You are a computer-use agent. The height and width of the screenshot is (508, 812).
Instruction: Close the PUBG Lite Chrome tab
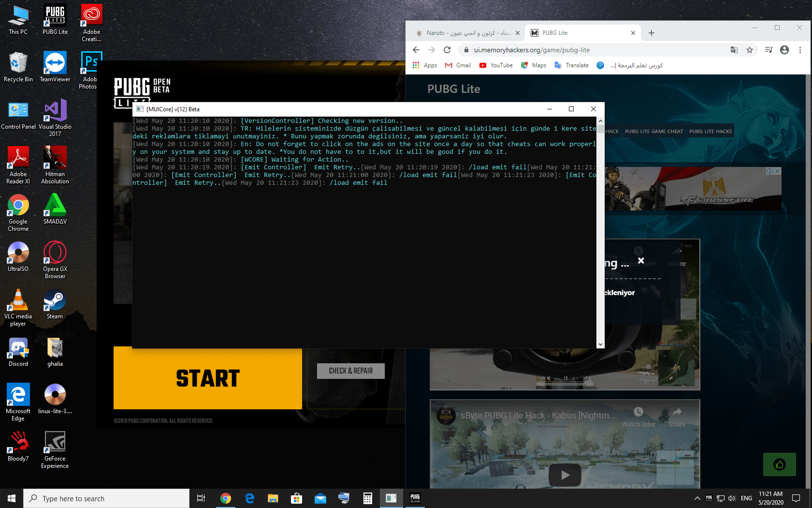(x=633, y=33)
